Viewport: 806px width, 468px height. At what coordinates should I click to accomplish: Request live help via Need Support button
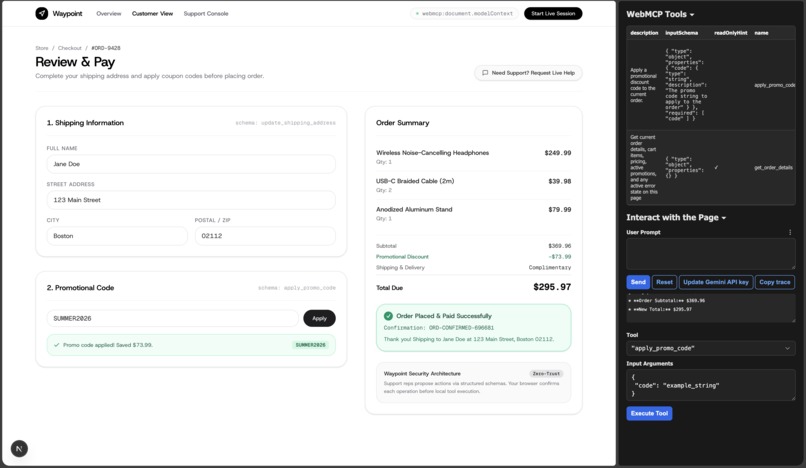tap(528, 73)
